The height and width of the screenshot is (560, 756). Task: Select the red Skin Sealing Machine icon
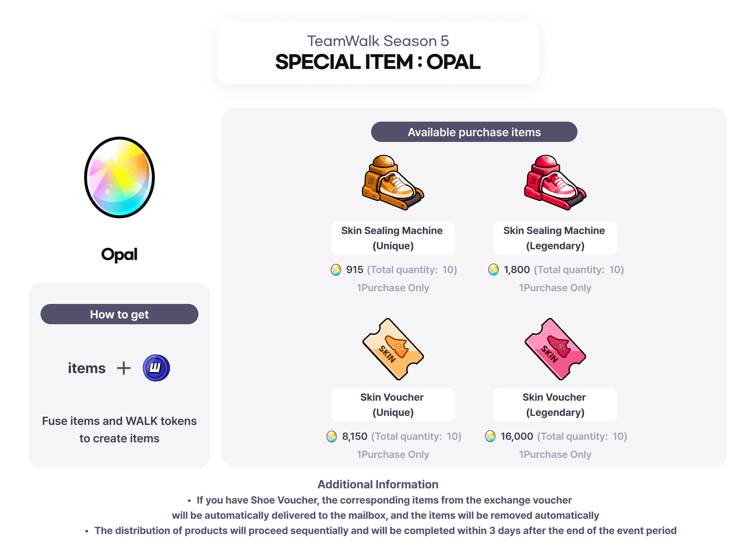tap(555, 182)
